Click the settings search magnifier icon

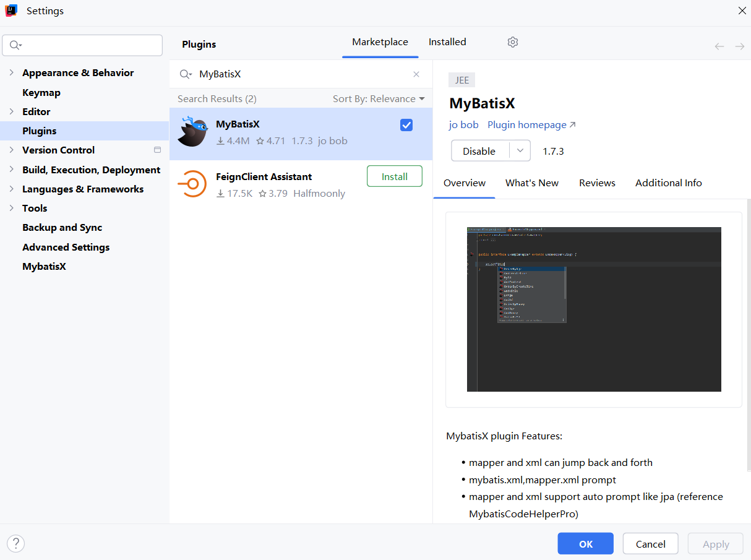tap(16, 45)
